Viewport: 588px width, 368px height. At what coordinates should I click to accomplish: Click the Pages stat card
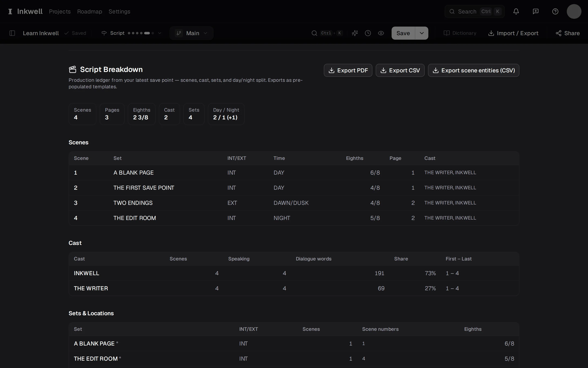pos(112,114)
